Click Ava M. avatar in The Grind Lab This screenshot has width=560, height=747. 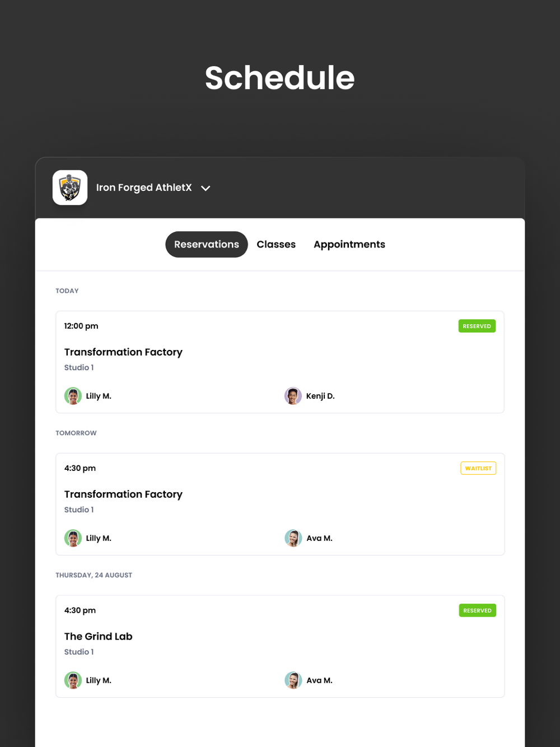coord(293,680)
